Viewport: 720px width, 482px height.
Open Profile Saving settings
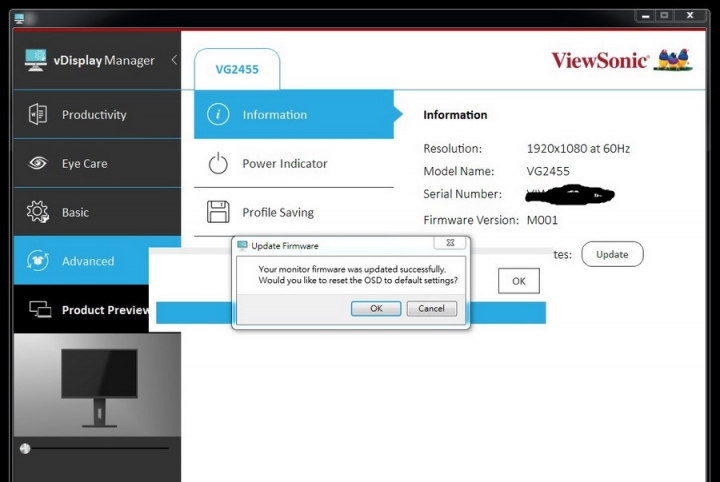click(x=294, y=213)
